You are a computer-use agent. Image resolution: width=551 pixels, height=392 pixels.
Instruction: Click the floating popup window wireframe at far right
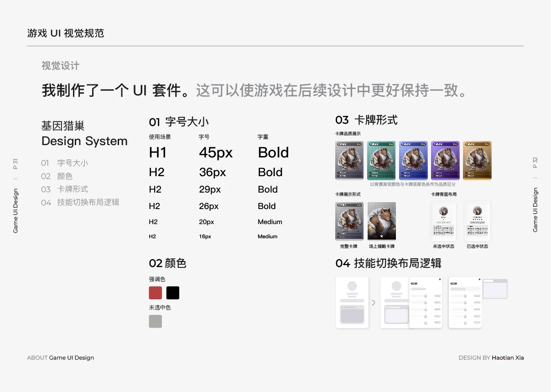pos(495,289)
